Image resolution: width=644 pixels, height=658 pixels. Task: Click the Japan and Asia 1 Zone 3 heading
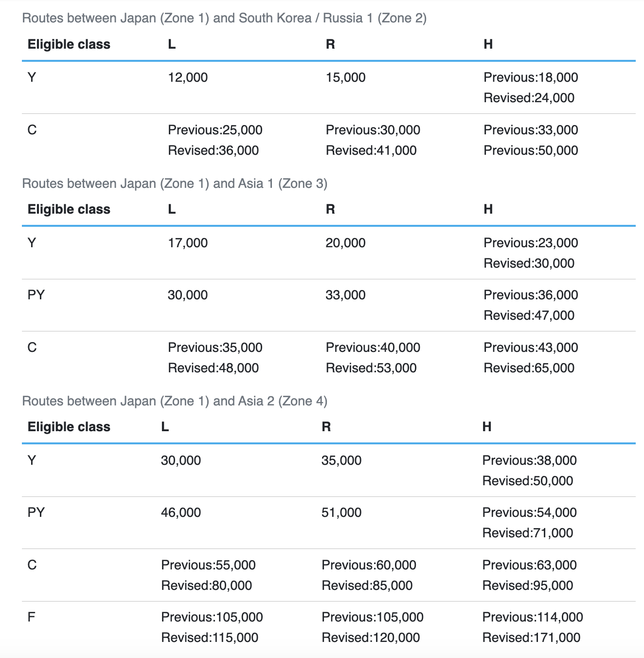(175, 183)
